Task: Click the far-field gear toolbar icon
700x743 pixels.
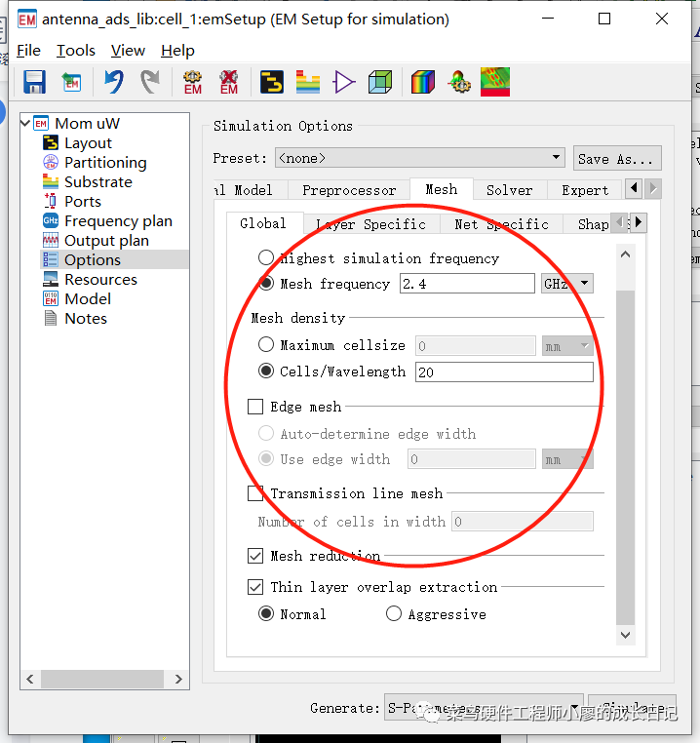Action: pyautogui.click(x=459, y=82)
